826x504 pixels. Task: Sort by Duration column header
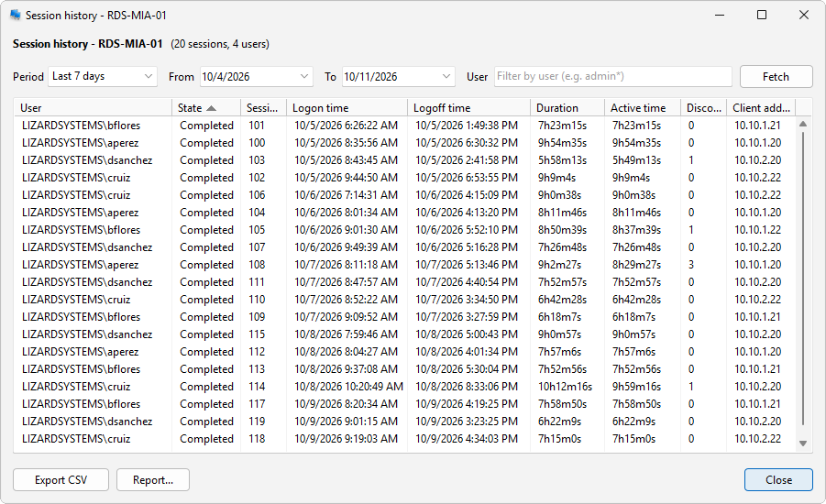coord(567,108)
